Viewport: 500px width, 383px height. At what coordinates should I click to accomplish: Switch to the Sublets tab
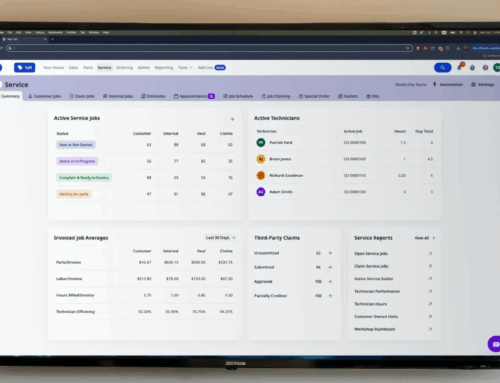tap(348, 96)
